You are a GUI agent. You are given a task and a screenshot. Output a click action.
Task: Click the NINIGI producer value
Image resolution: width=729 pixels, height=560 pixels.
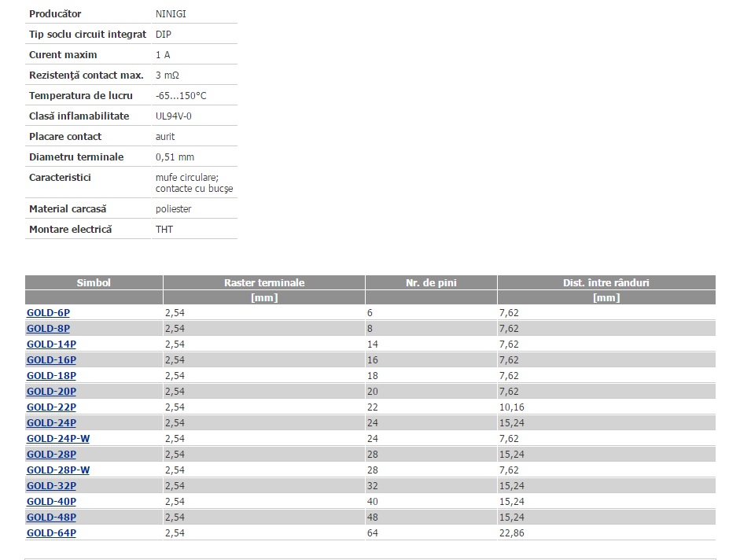[x=171, y=13]
